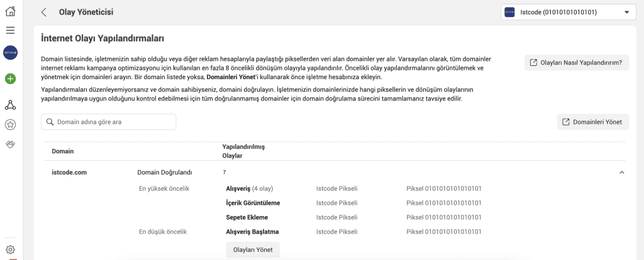Go back using the arrow beside Olay Yöneticisi
The width and height of the screenshot is (644, 260).
[x=43, y=12]
